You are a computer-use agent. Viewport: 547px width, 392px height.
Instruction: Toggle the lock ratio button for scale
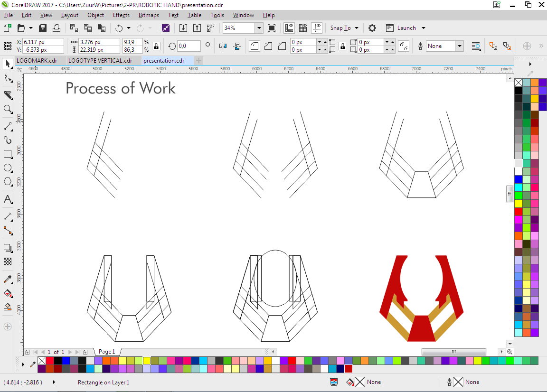click(156, 46)
